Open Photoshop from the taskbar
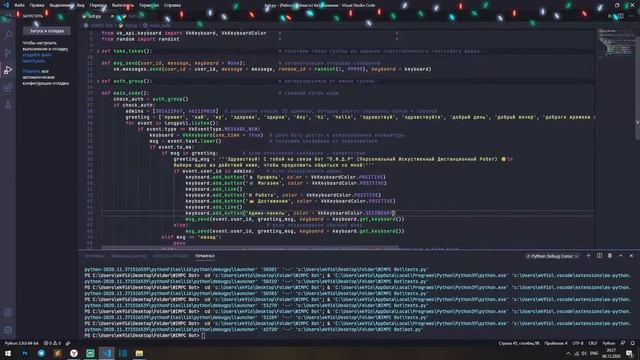Viewport: 640px width, 360px height. [25, 353]
